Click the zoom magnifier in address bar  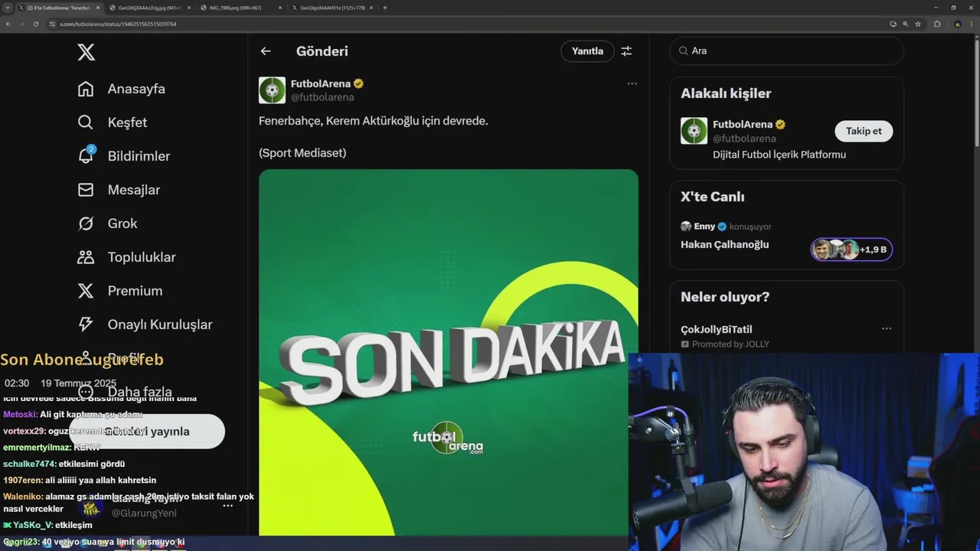click(905, 24)
